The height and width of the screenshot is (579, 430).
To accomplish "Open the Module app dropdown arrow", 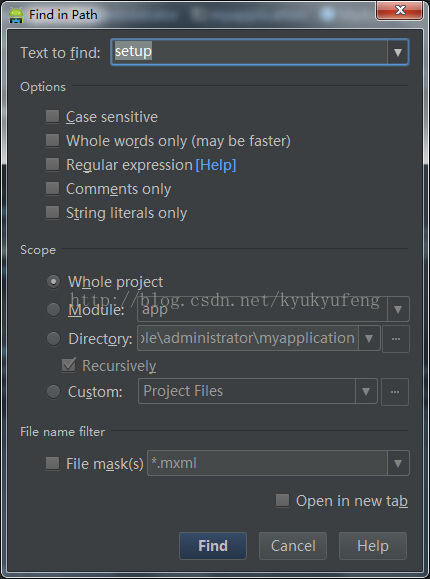I will pyautogui.click(x=398, y=309).
